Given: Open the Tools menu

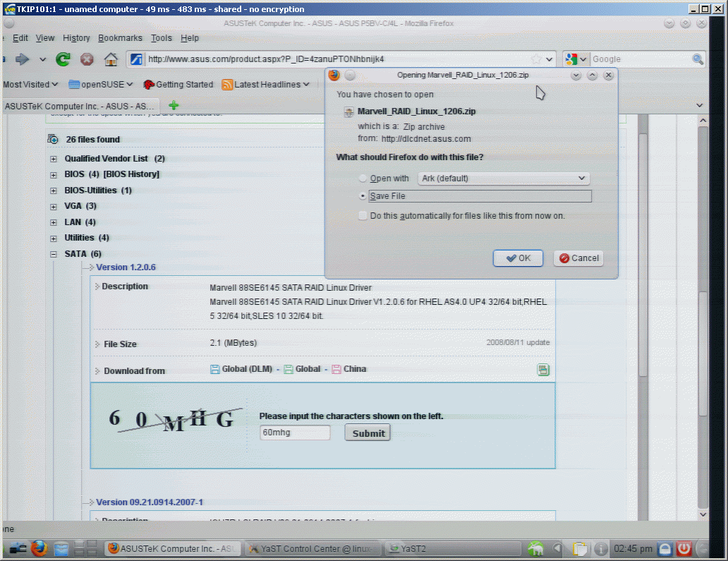Looking at the screenshot, I should [x=161, y=38].
